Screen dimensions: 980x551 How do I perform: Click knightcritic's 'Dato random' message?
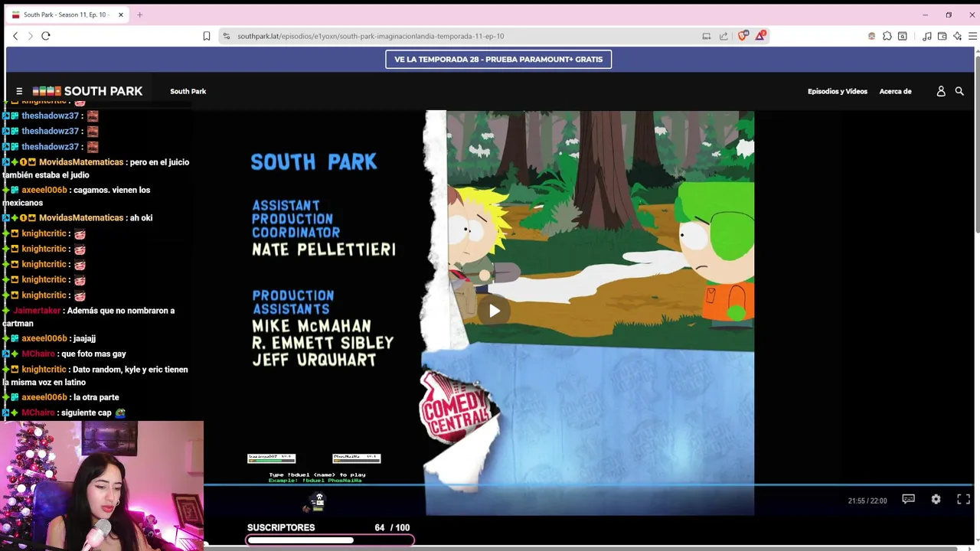[96, 376]
